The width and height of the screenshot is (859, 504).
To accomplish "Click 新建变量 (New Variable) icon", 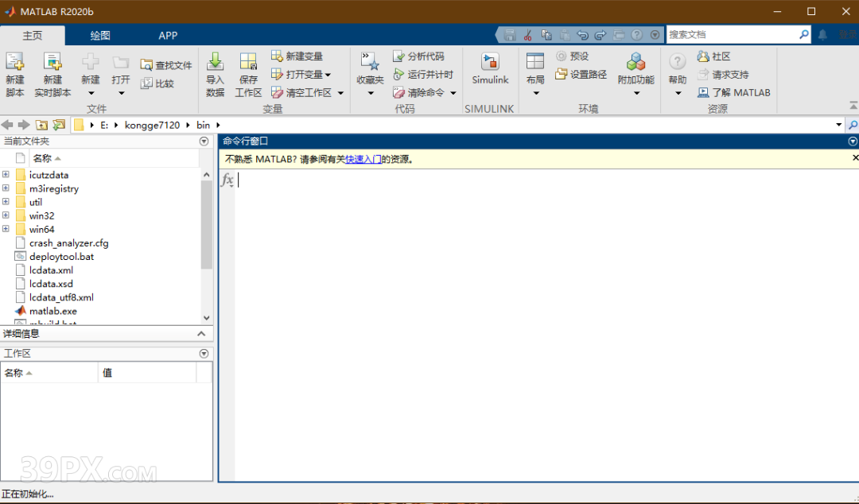I will [278, 56].
